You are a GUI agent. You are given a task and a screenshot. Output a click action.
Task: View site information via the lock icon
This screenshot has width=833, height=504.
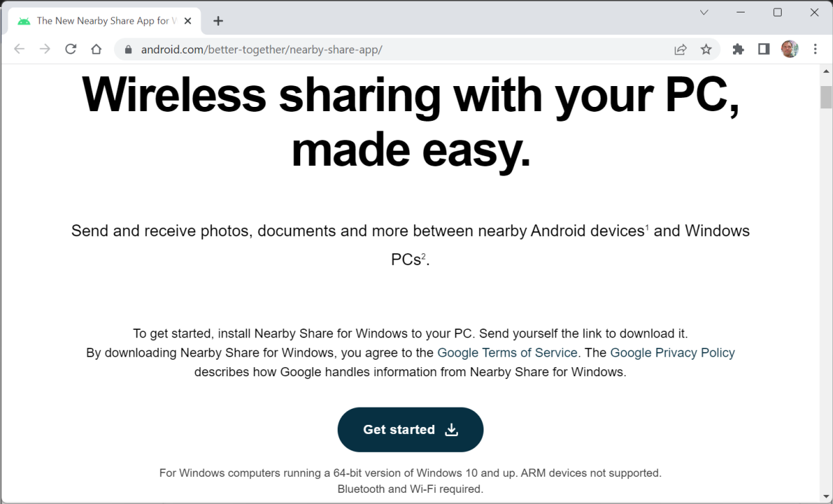click(128, 49)
